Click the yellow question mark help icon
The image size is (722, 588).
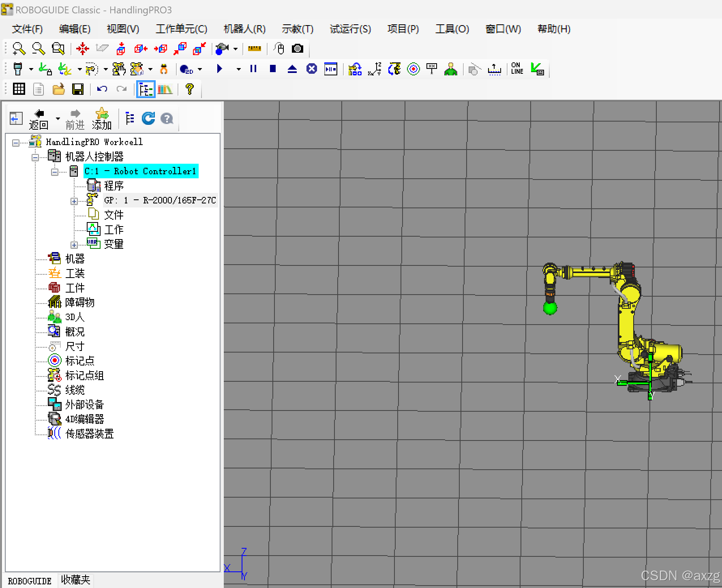(x=189, y=89)
